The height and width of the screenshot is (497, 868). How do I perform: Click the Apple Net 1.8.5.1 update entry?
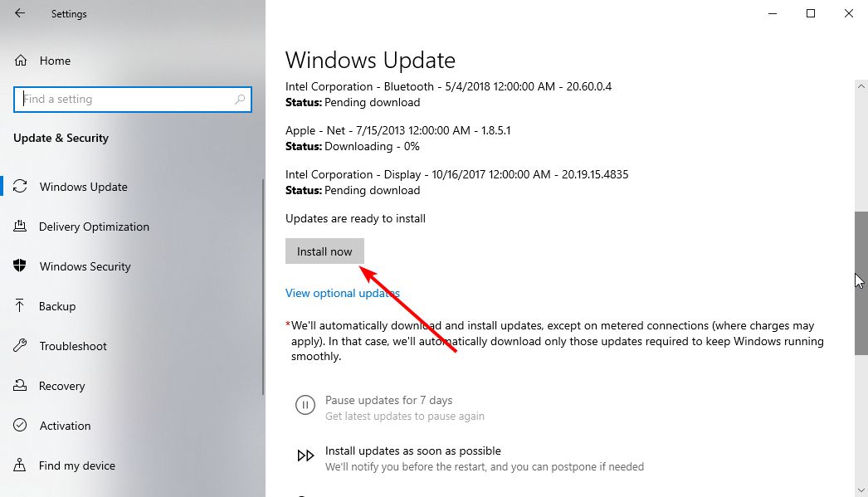click(398, 130)
